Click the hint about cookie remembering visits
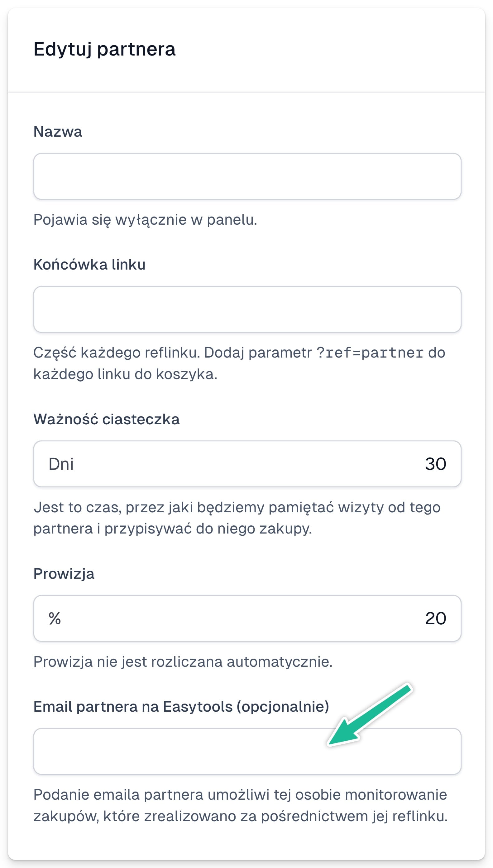493x868 pixels. click(x=237, y=518)
